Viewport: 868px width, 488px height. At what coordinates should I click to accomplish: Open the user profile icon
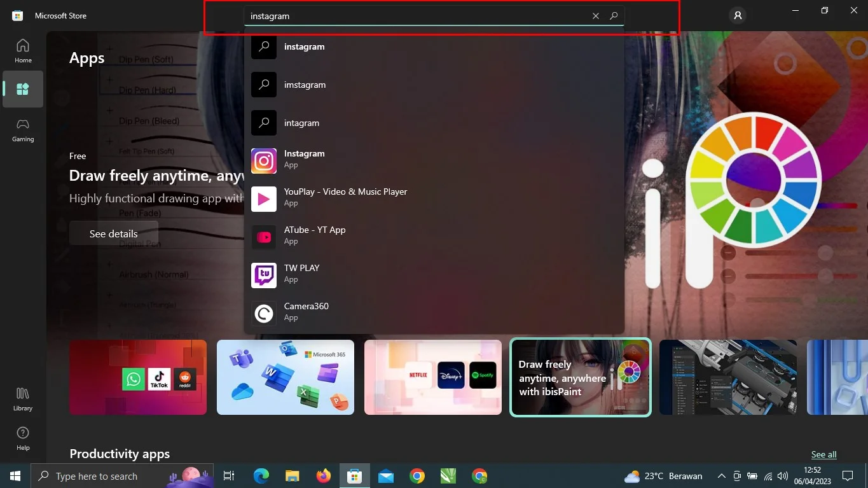click(738, 15)
